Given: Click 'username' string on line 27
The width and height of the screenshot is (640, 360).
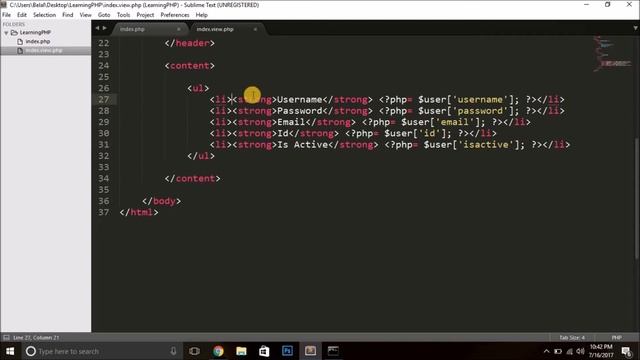Looking at the screenshot, I should [480, 100].
